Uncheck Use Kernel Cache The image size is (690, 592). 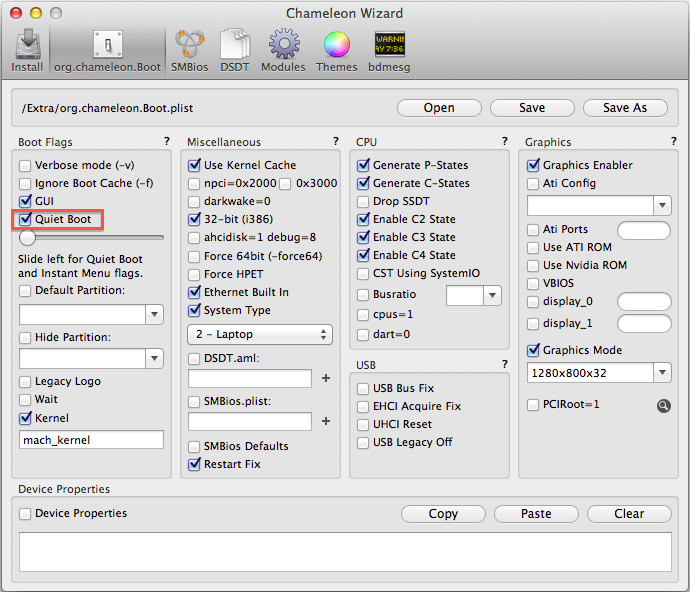click(x=194, y=165)
